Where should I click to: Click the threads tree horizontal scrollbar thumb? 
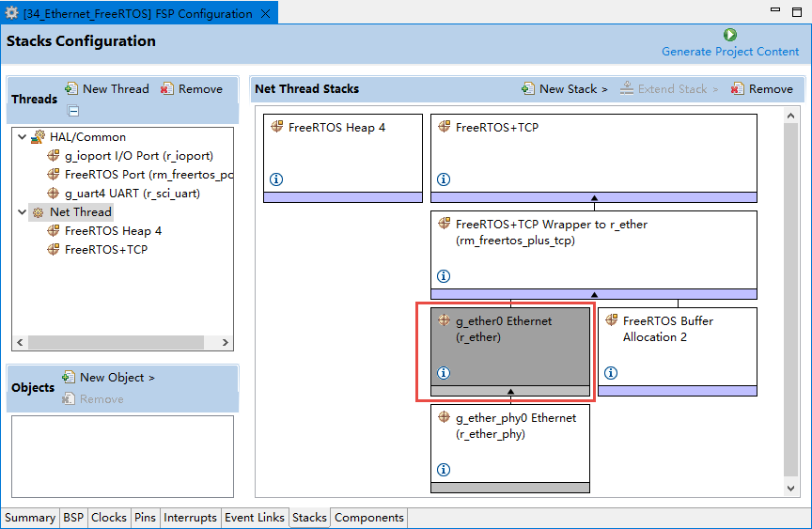(116, 342)
